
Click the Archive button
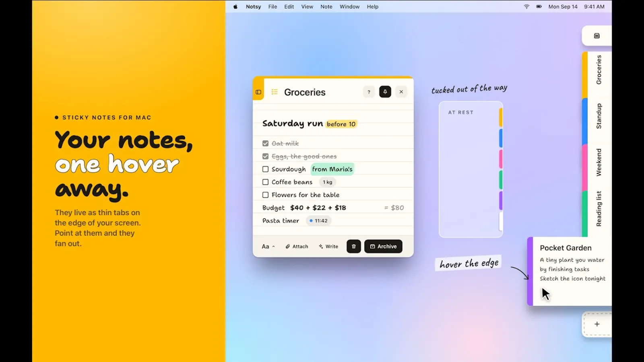(383, 247)
